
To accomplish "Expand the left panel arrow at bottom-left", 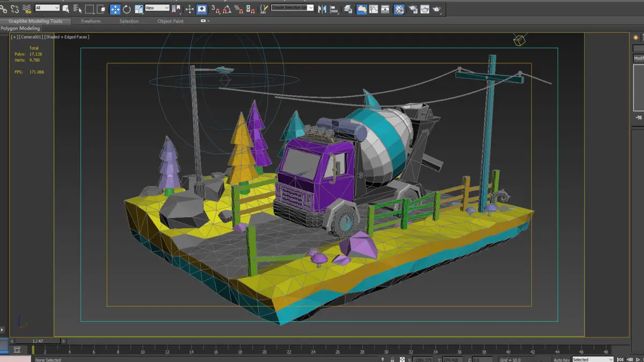I will click(2, 330).
